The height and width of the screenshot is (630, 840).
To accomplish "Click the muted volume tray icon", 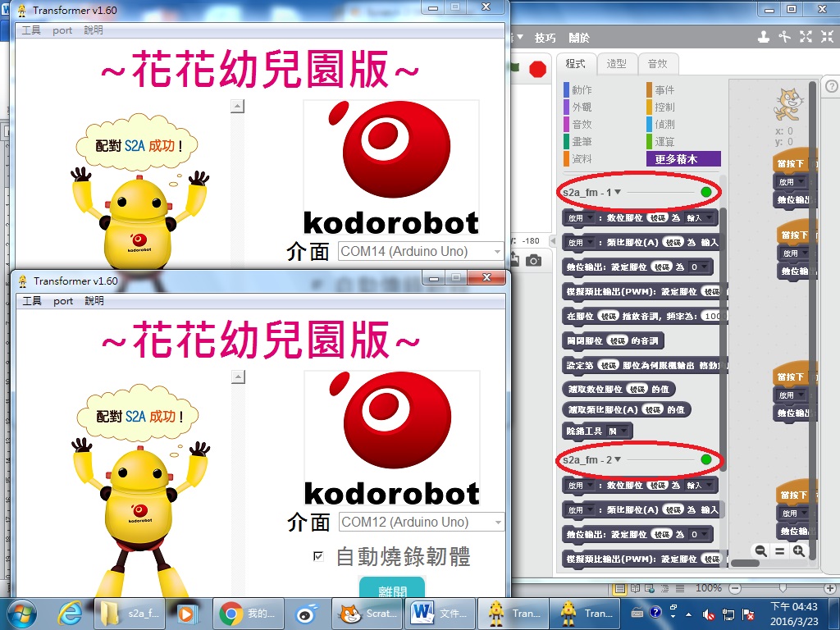I will click(x=709, y=614).
